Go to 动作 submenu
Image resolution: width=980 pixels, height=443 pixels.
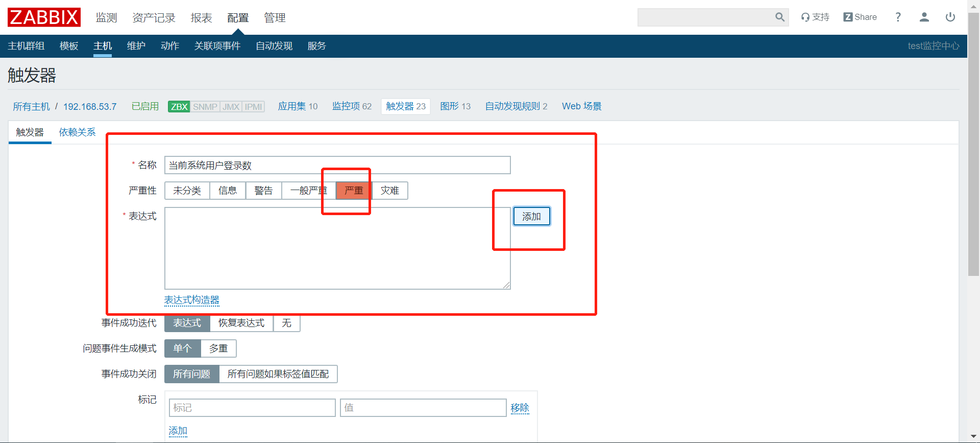170,46
